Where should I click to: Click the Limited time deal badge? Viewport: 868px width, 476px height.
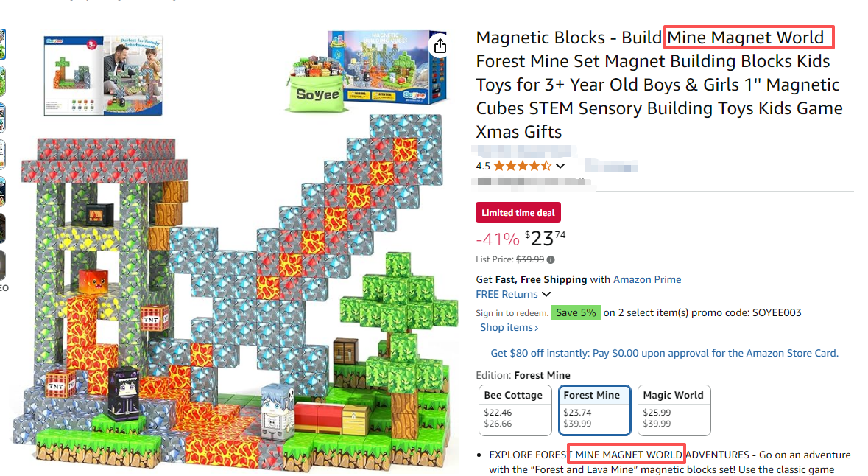(x=518, y=212)
